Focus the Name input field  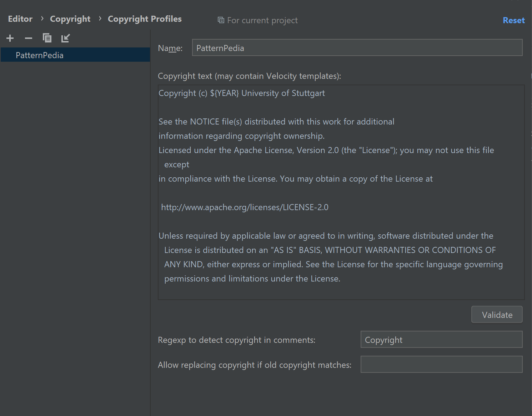click(357, 48)
